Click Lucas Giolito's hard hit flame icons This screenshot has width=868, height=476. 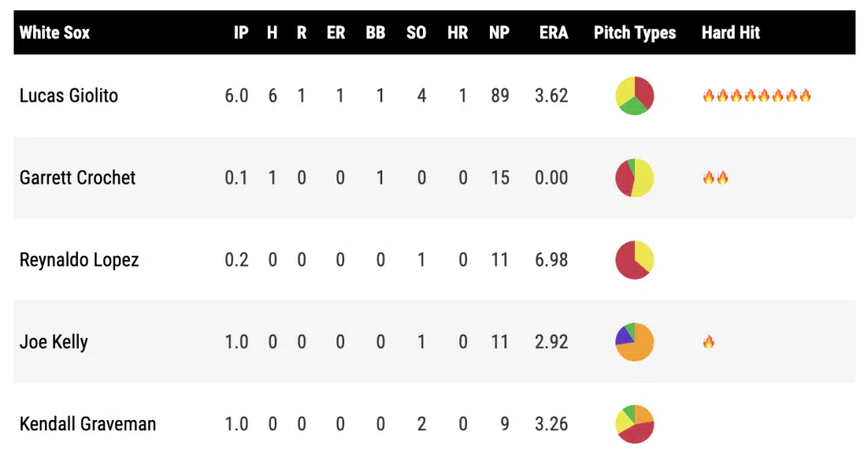pos(756,96)
